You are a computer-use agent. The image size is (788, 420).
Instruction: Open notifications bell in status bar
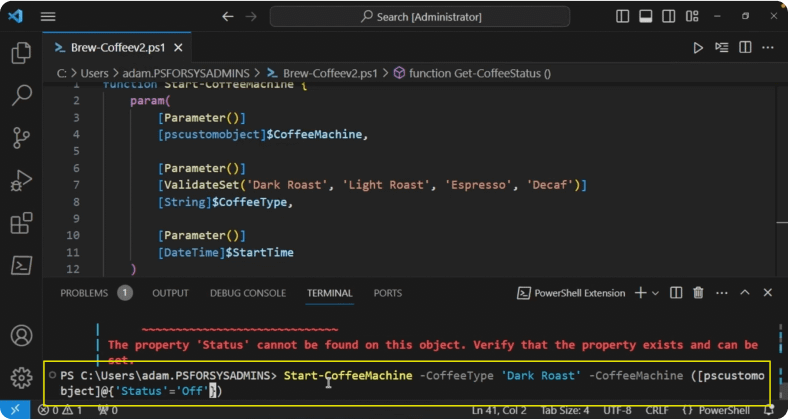(x=768, y=410)
